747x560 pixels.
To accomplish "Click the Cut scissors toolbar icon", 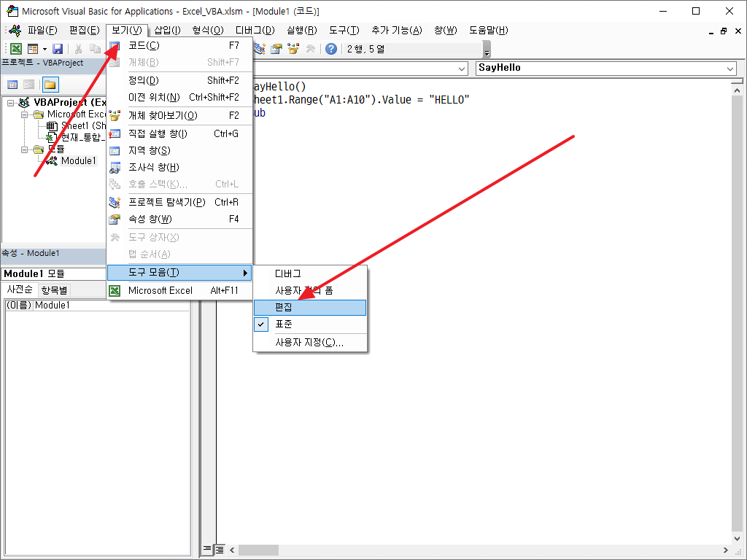I will point(79,49).
